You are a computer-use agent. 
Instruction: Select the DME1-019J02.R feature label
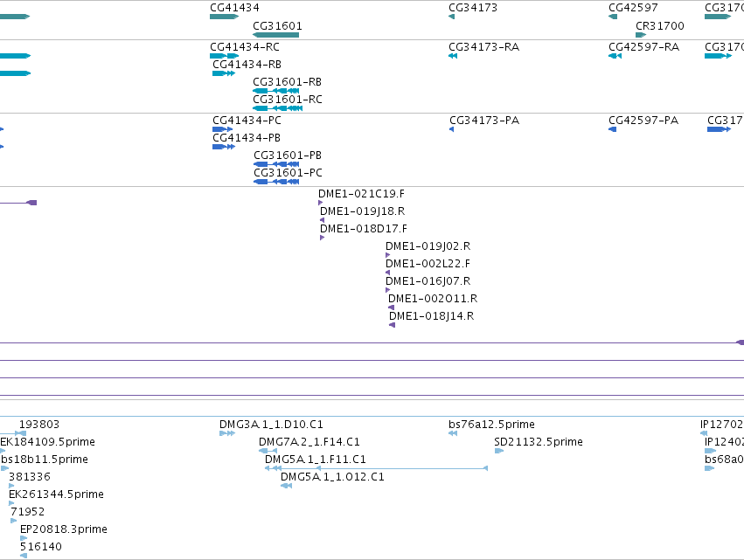coord(428,246)
